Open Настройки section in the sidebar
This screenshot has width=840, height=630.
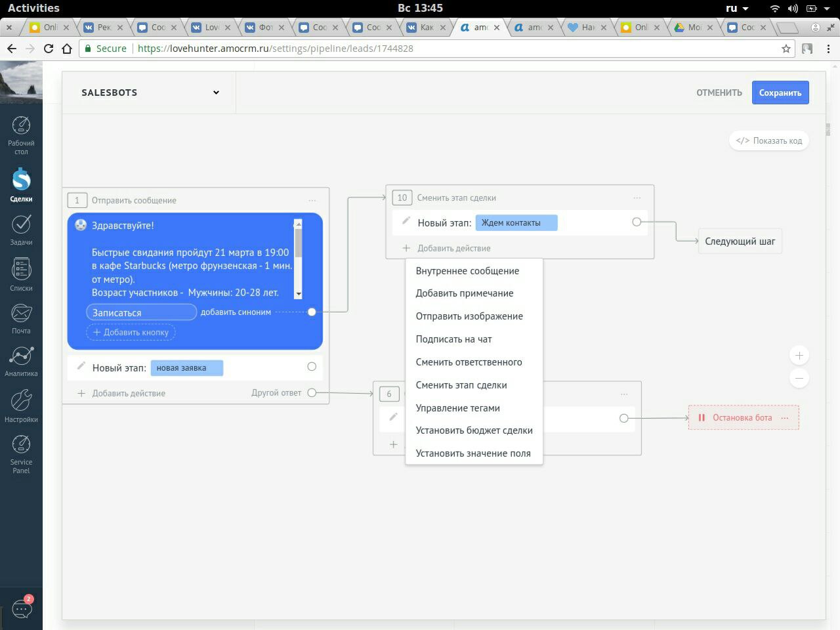[21, 406]
